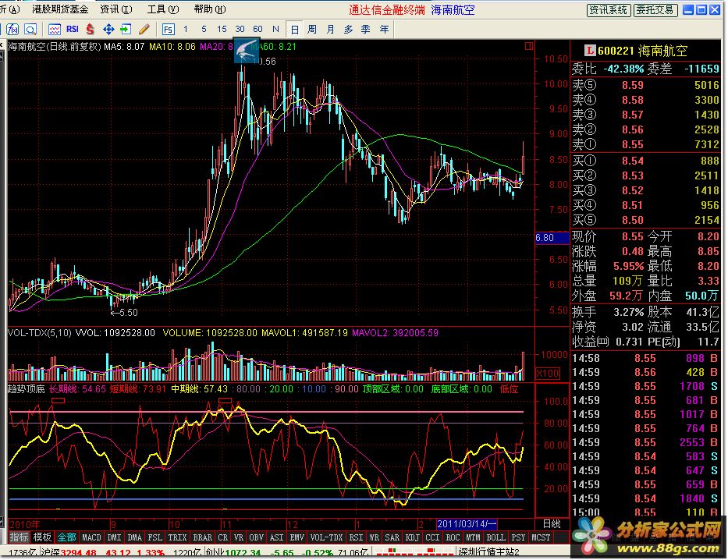
Task: Click the blue four-way move arrows icon
Action: (x=108, y=29)
